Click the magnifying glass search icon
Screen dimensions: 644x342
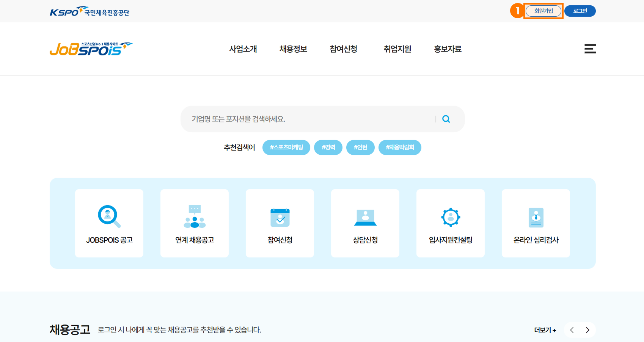pos(446,119)
